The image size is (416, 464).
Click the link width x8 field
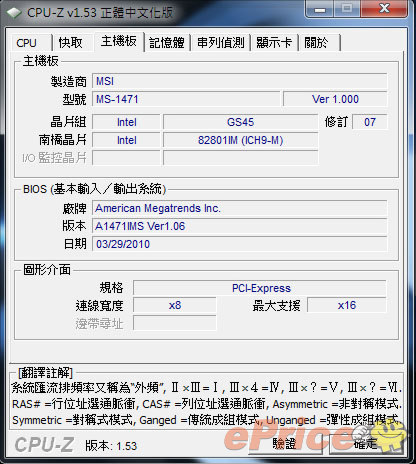175,305
